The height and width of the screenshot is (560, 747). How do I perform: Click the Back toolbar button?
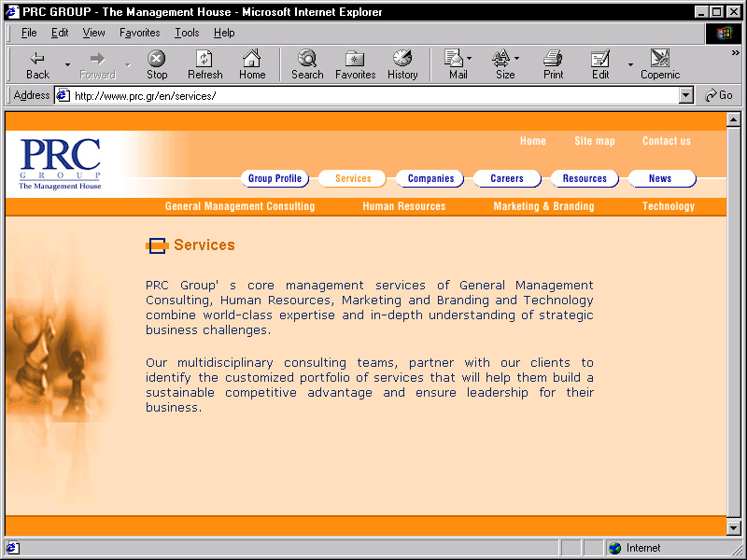(37, 64)
